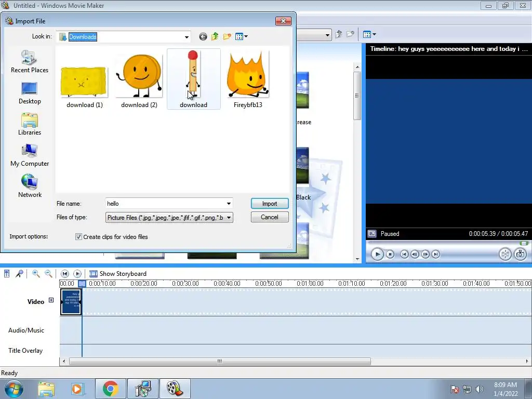Click Up One Level icon in Movie Maker toolbar

(x=338, y=34)
